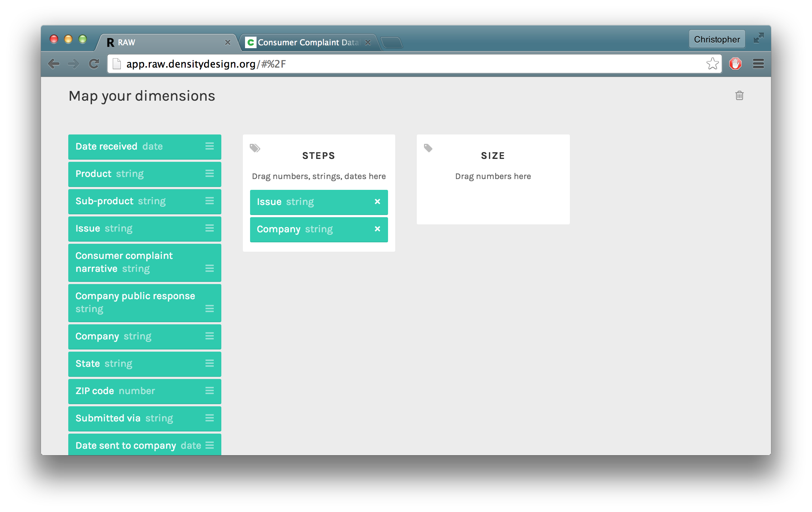Screen dimensions: 812x512
Task: Click the Consumer complaint narrative chip label
Action: [124, 262]
